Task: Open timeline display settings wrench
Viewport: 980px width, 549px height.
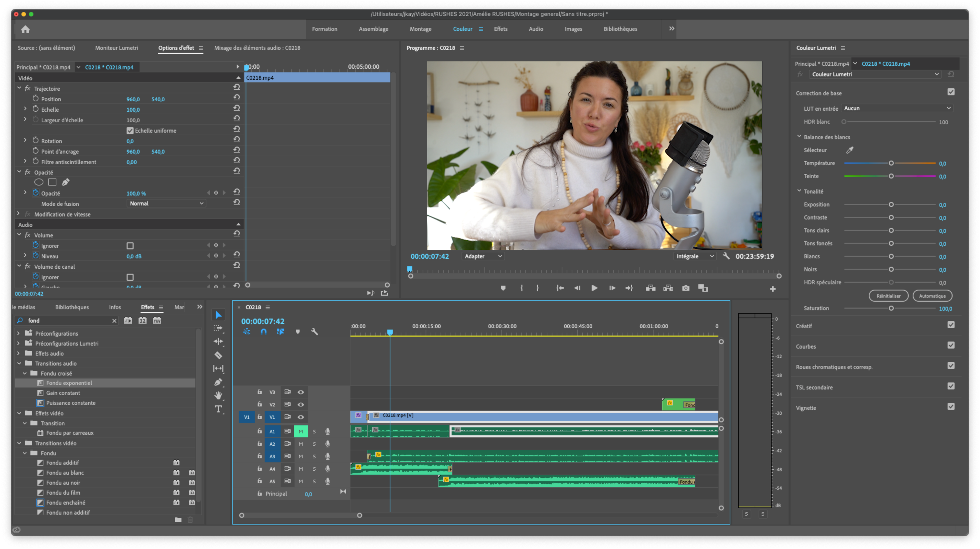Action: click(315, 332)
